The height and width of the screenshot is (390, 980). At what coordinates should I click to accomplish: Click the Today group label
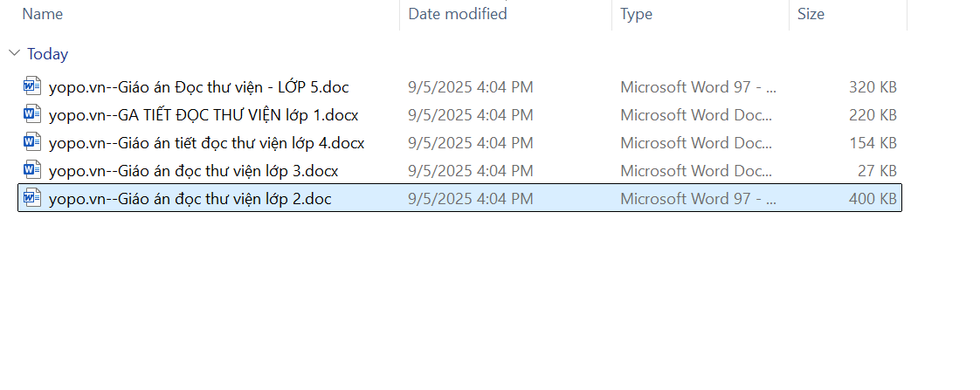point(47,54)
